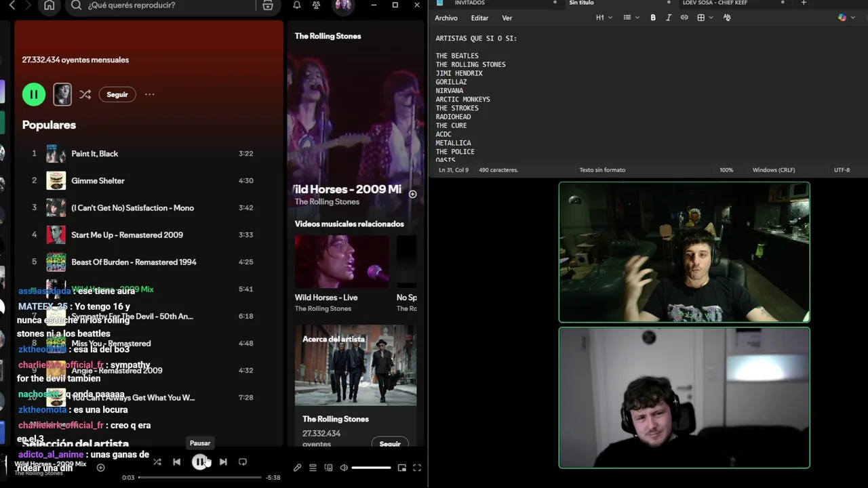Viewport: 868px width, 488px height.
Task: Place cursor on ARCTIC MONKEYS line
Action: [462, 100]
